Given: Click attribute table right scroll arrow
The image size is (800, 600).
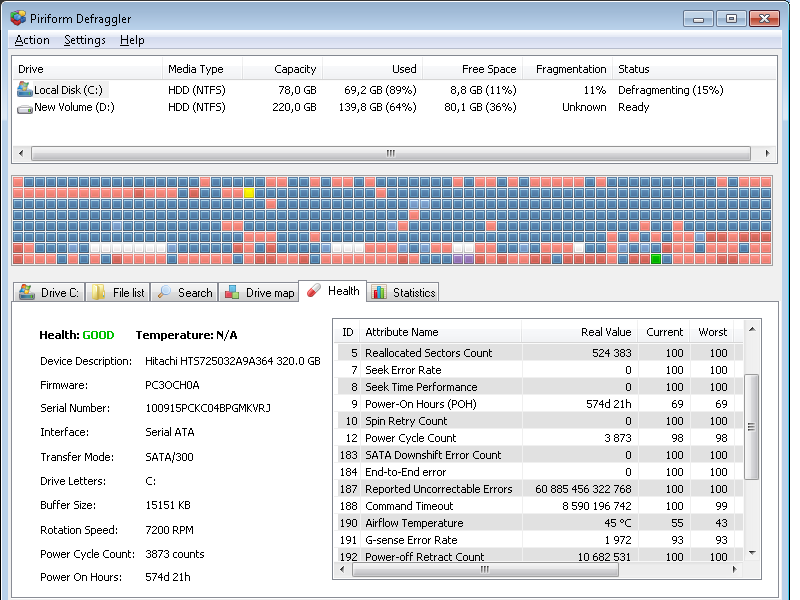Looking at the screenshot, I should [x=734, y=569].
